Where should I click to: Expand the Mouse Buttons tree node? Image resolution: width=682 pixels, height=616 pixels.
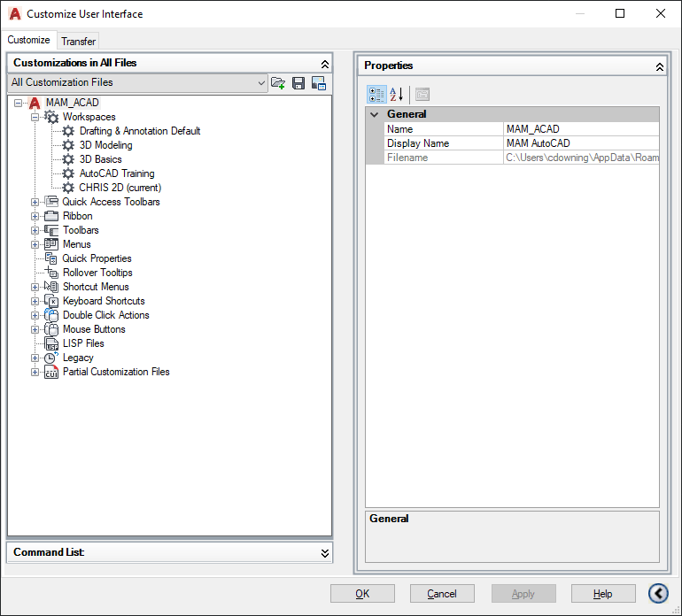(x=35, y=329)
